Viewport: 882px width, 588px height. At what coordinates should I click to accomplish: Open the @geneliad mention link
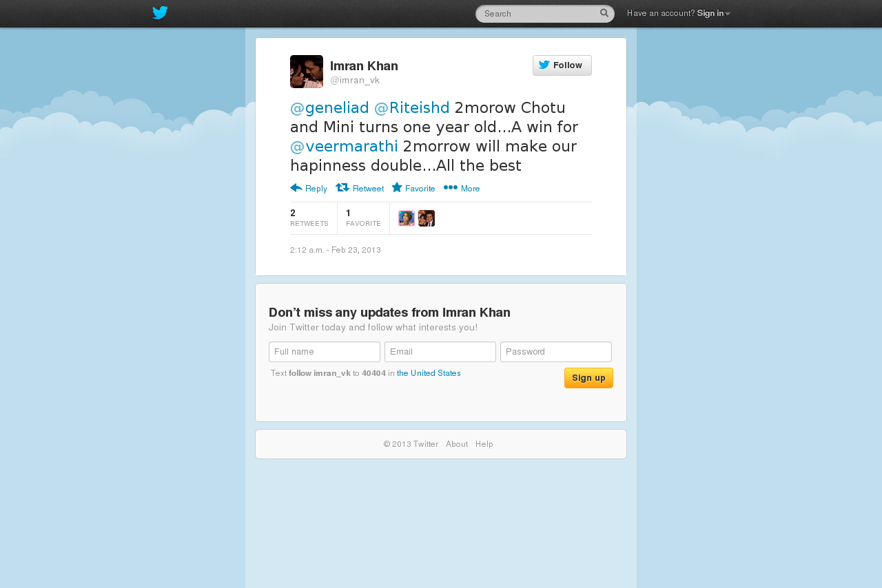point(329,108)
